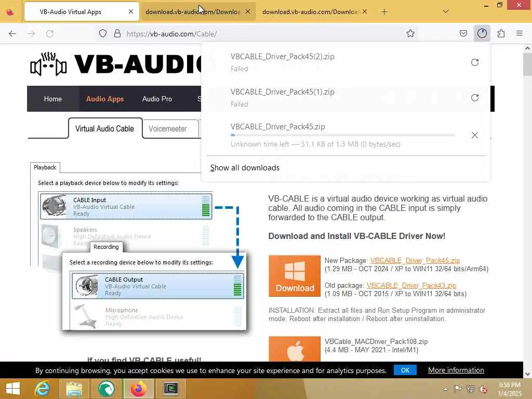The image size is (532, 399).
Task: Click the Firefox taskbar icon
Action: 138,389
